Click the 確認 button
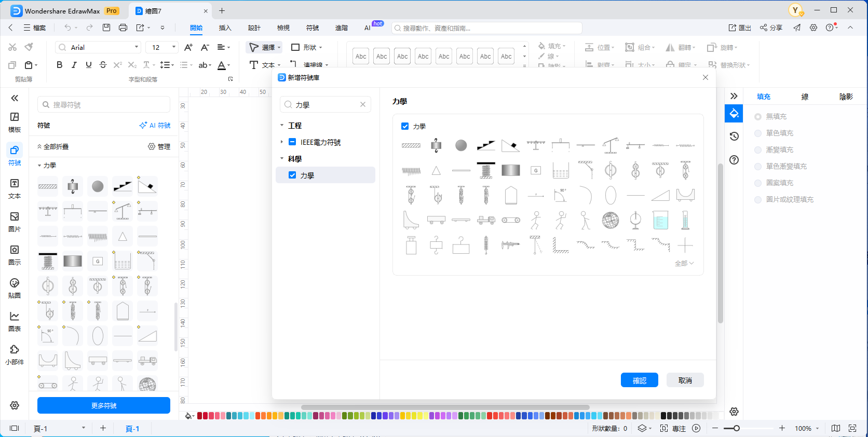This screenshot has width=868, height=437. [639, 380]
